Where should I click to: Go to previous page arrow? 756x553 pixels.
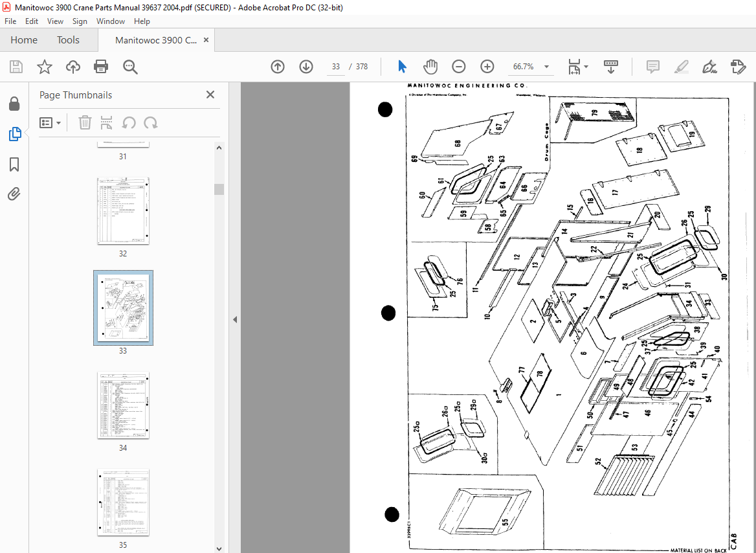click(278, 67)
